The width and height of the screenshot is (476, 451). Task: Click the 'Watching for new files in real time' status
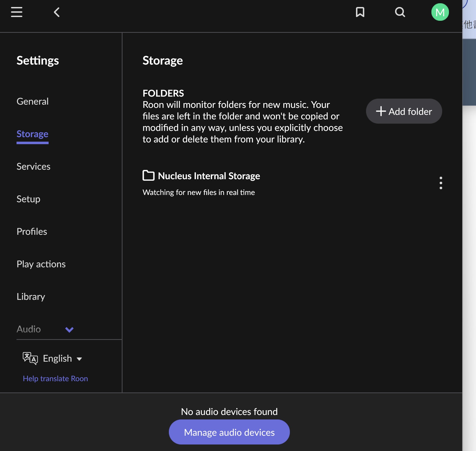(x=199, y=192)
